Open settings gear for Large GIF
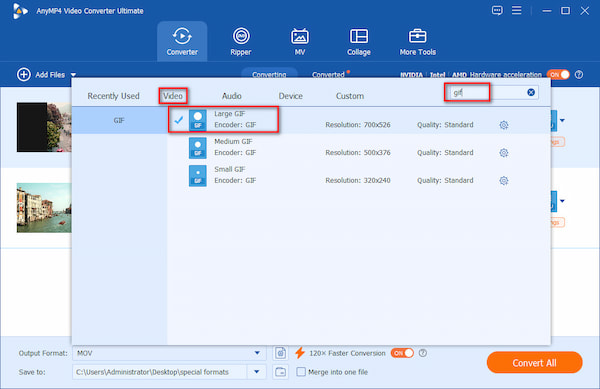 pyautogui.click(x=504, y=125)
